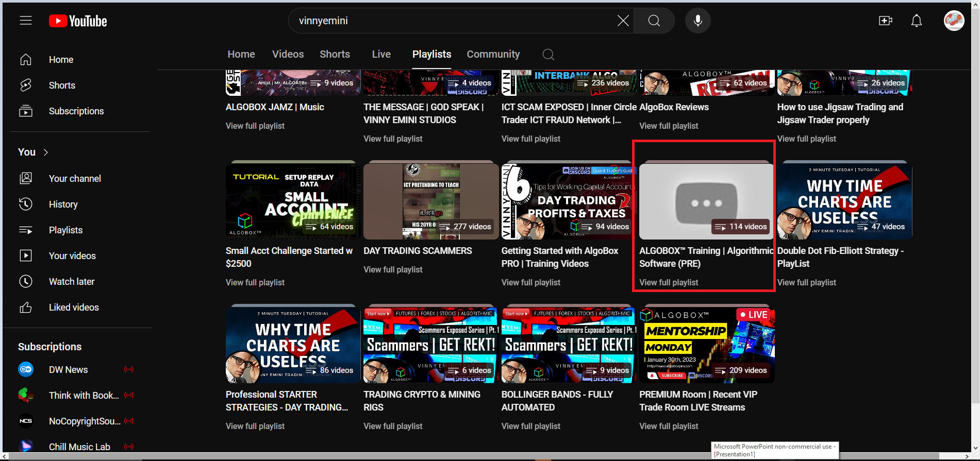This screenshot has width=980, height=461.
Task: Expand the You section chevron
Action: (46, 152)
